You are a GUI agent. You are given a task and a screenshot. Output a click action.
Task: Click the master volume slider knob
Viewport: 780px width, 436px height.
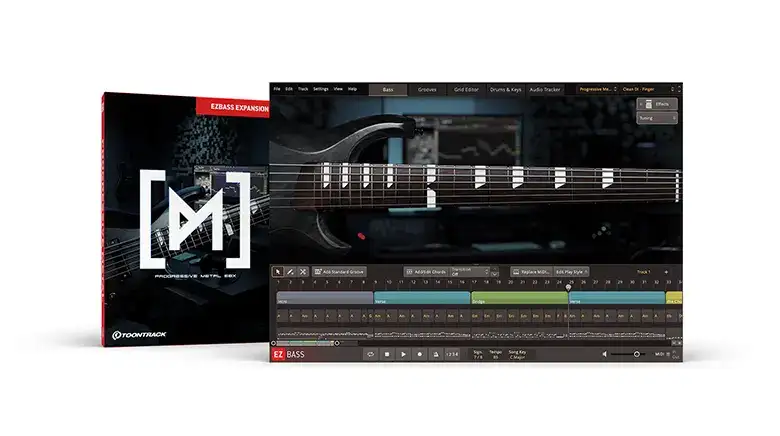point(636,354)
